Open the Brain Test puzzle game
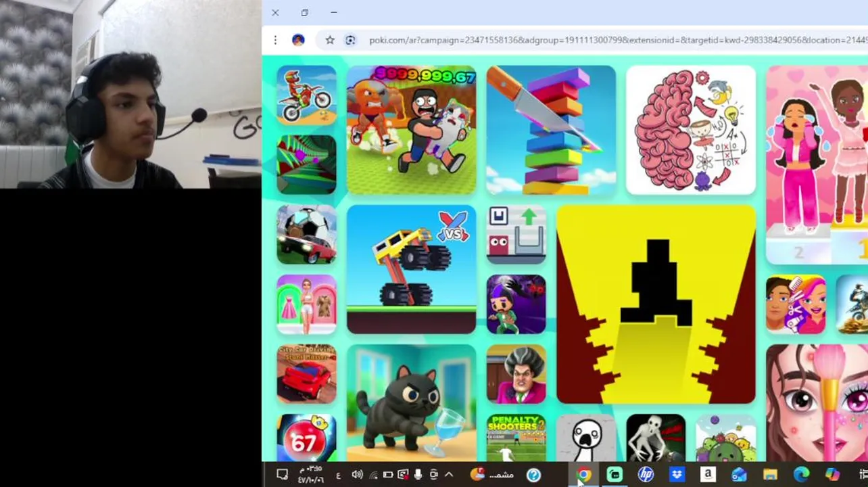The width and height of the screenshot is (868, 487). click(x=691, y=130)
